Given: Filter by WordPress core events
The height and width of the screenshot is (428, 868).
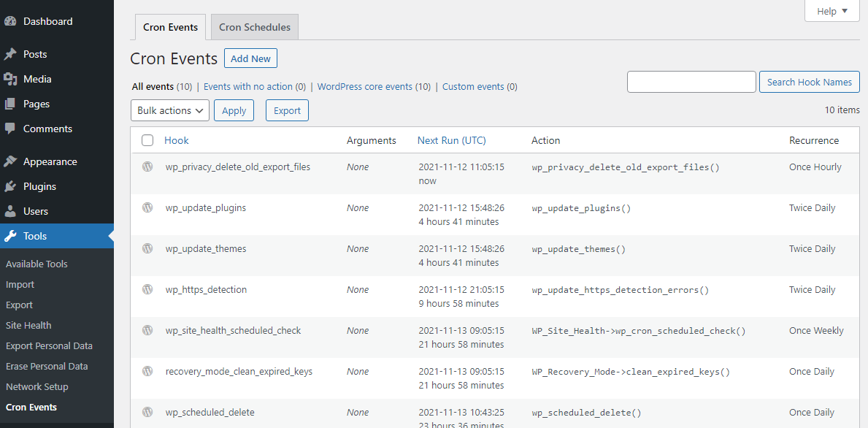Looking at the screenshot, I should point(365,86).
